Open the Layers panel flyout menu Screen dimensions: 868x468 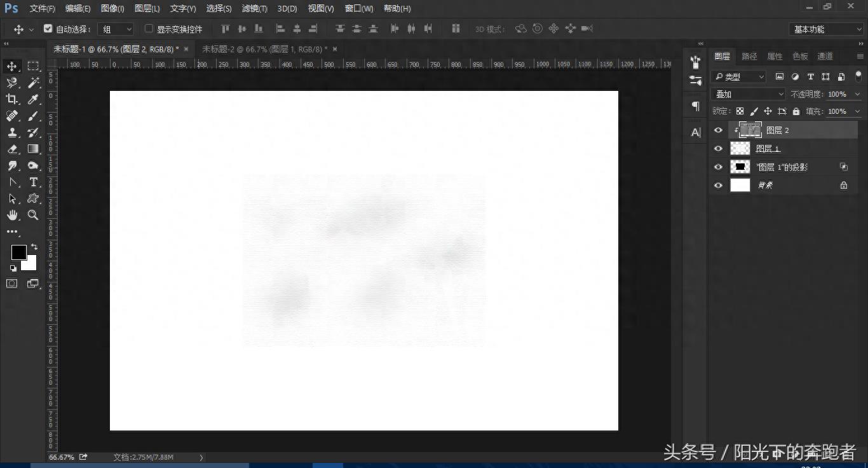click(x=860, y=57)
